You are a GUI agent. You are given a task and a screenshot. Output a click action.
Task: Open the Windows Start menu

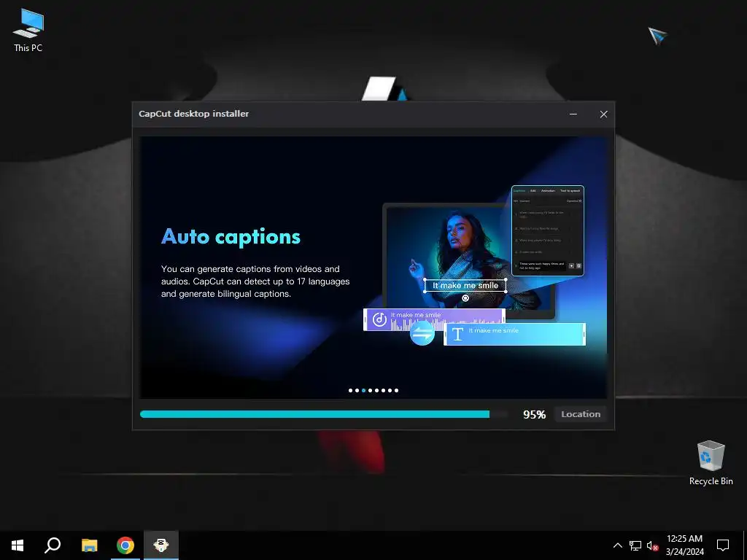[x=18, y=545]
